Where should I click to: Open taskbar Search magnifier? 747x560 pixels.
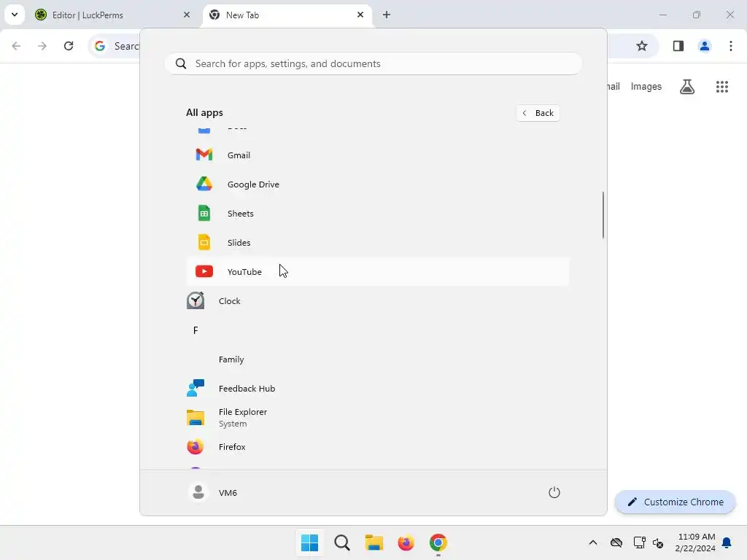tap(342, 542)
